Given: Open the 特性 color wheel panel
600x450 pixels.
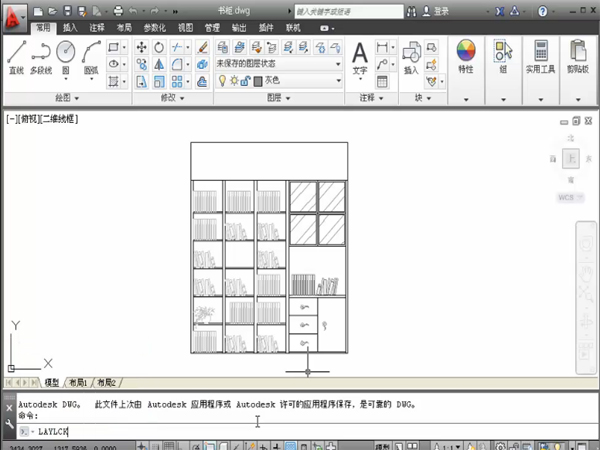Looking at the screenshot, I should (466, 57).
